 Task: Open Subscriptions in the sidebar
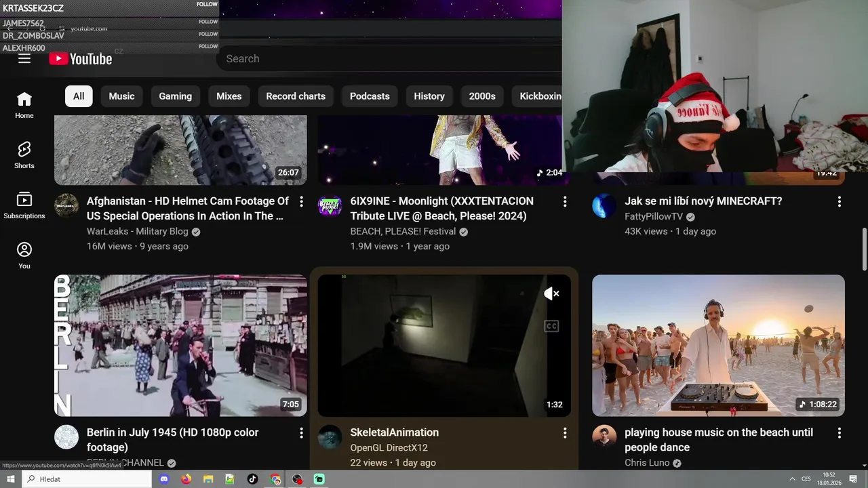(24, 205)
